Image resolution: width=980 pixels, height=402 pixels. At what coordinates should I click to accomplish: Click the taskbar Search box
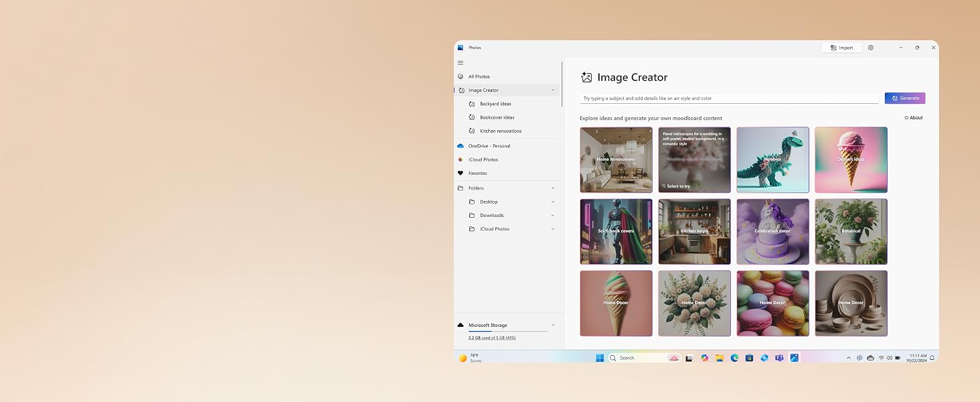coord(645,358)
